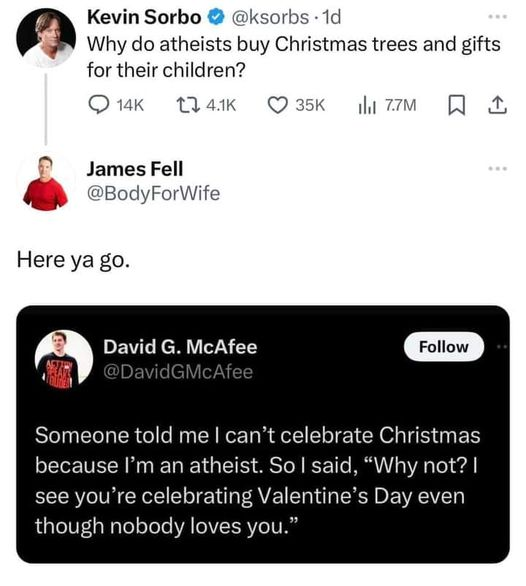
Task: Click the @ksorbs handle
Action: [x=270, y=17]
